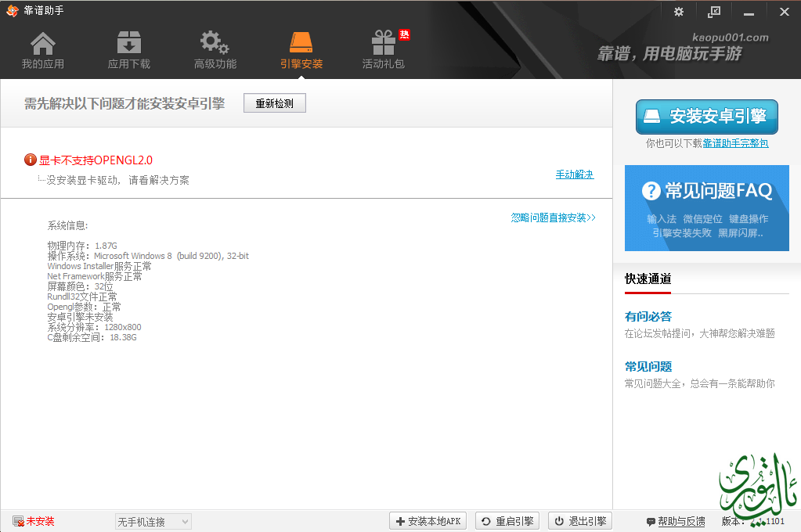The width and height of the screenshot is (801, 532).
Task: Click the 快速通道 heading
Action: [x=648, y=279]
